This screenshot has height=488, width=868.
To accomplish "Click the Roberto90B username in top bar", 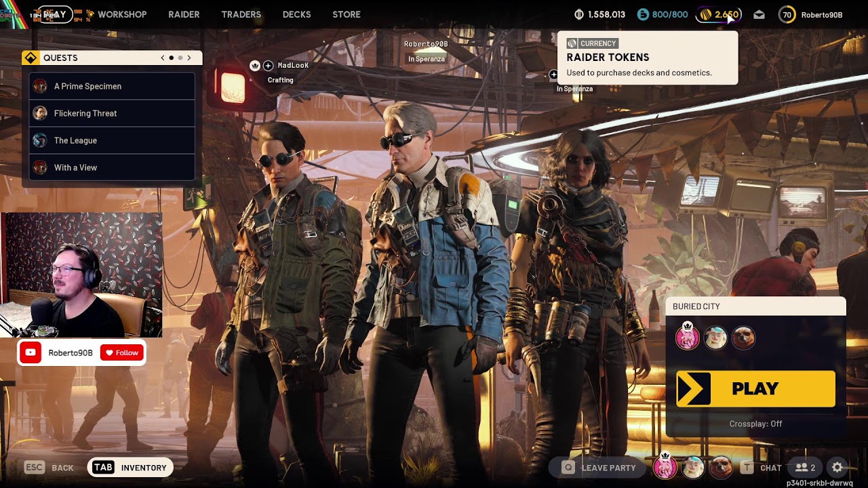I will click(822, 15).
